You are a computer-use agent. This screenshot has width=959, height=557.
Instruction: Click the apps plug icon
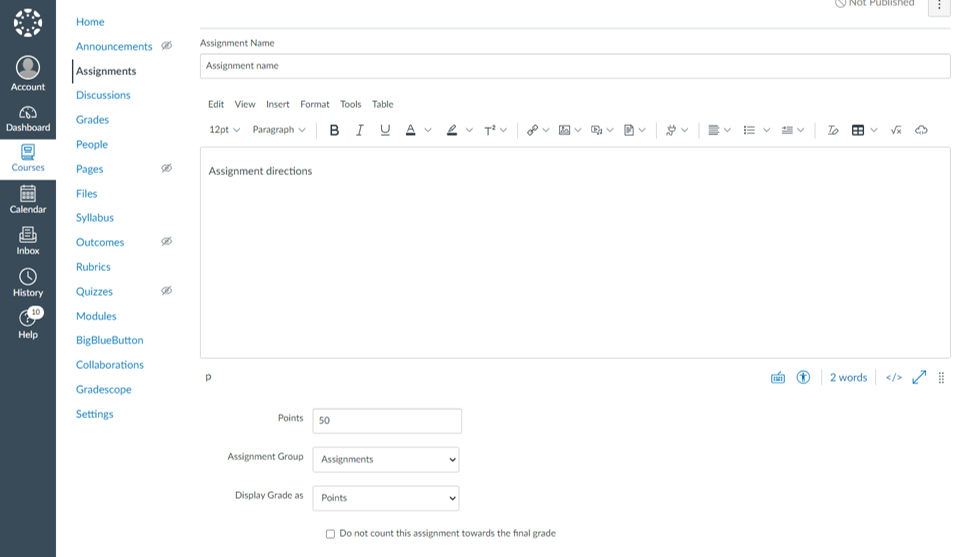(671, 130)
